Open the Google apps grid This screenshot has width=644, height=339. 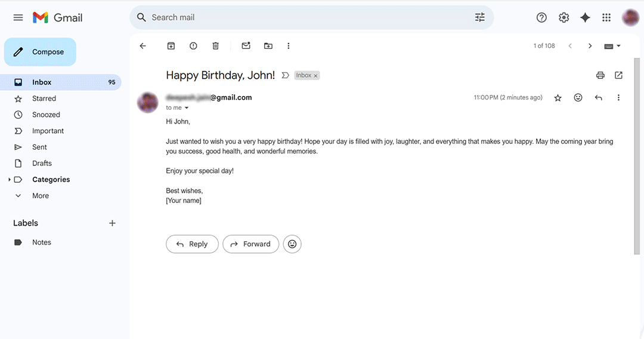point(606,17)
